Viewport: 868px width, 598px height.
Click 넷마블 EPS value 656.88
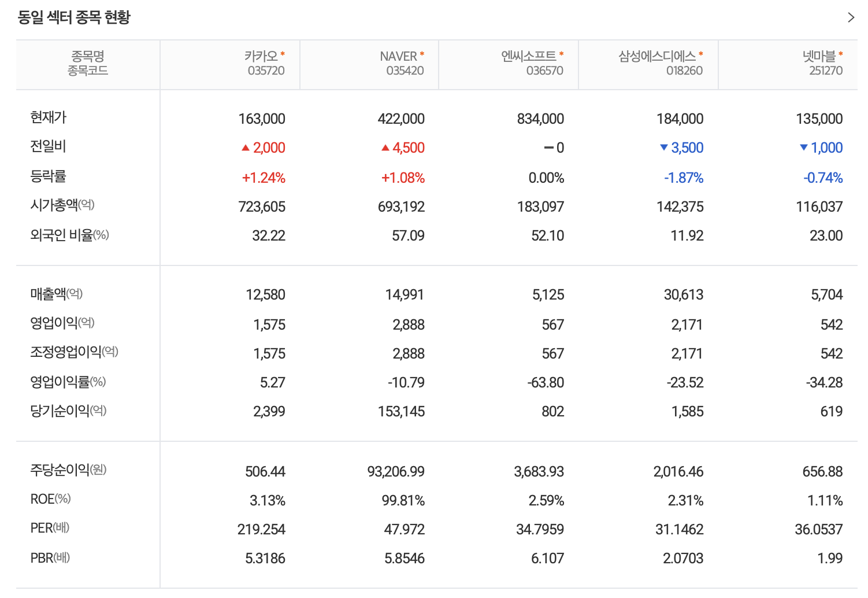pyautogui.click(x=822, y=471)
